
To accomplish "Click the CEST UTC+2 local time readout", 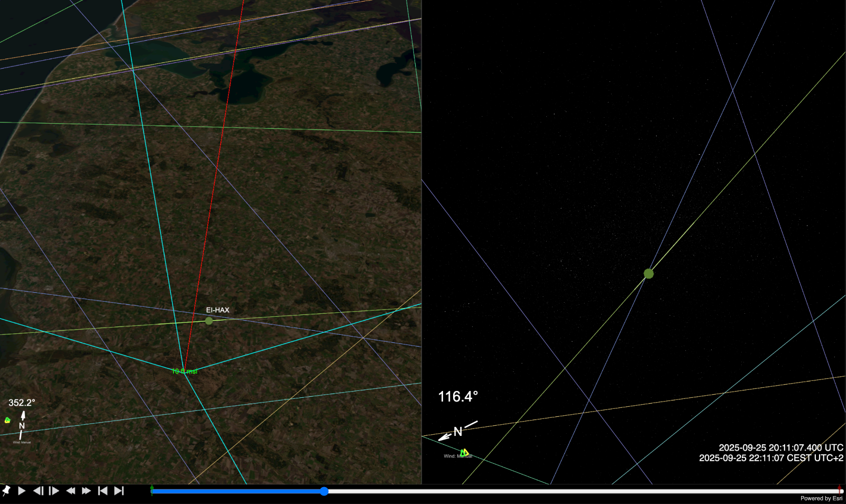I will coord(771,458).
